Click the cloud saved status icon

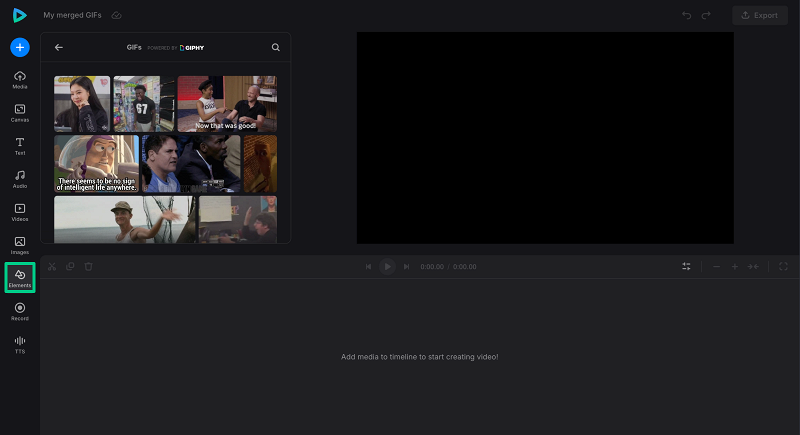[116, 15]
